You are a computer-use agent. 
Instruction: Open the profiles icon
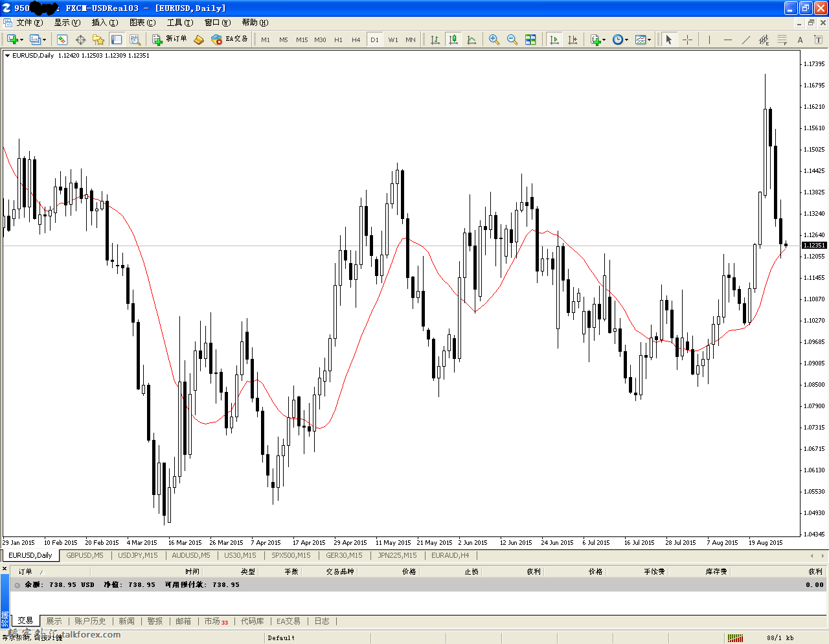[x=36, y=40]
